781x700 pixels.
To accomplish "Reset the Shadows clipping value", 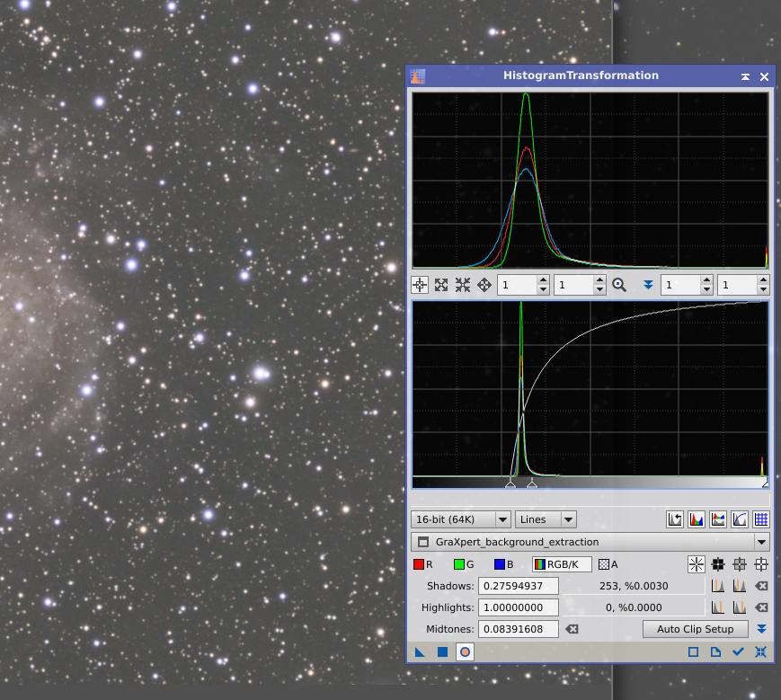I will coord(761,586).
